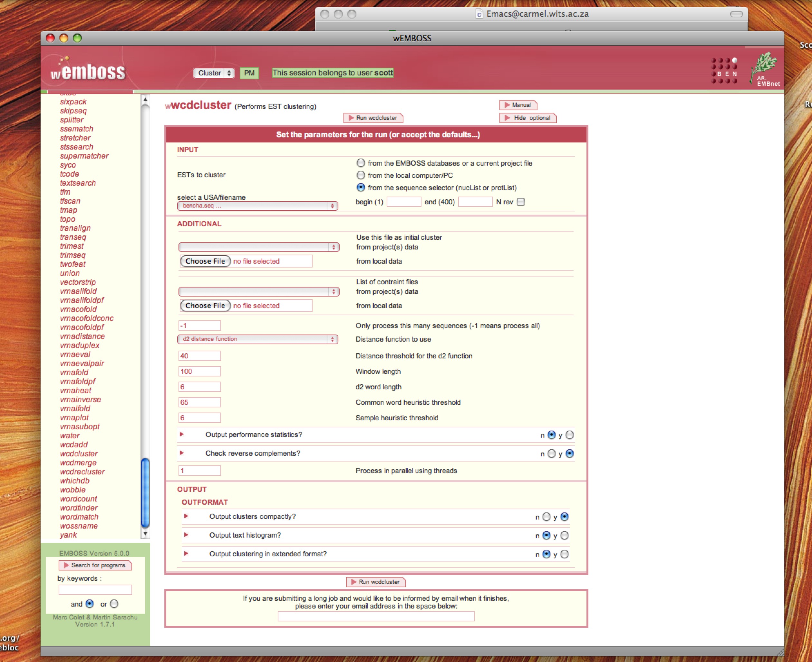Open the supermatcher program
Image resolution: width=812 pixels, height=662 pixels.
pyautogui.click(x=84, y=156)
